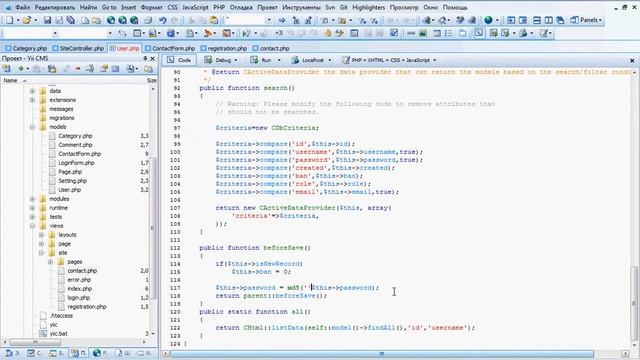Open the Формат menu
The width and height of the screenshot is (640, 360).
click(x=151, y=7)
